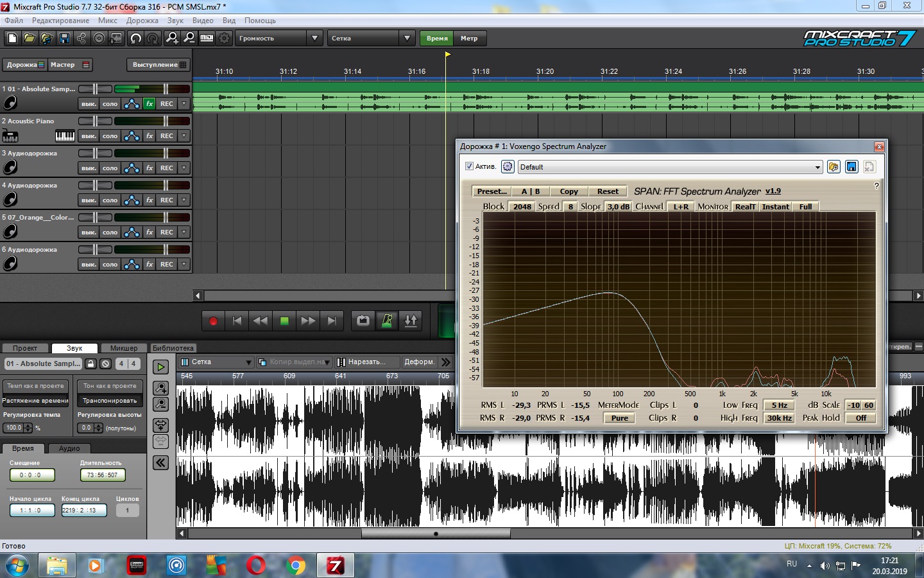Toggle the metronome button
The width and height of the screenshot is (924, 578).
pyautogui.click(x=387, y=320)
